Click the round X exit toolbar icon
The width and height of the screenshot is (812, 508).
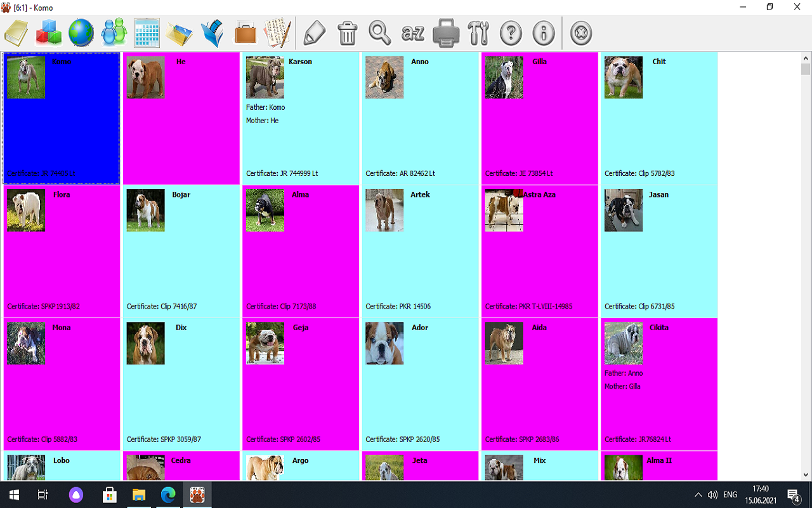pos(581,32)
